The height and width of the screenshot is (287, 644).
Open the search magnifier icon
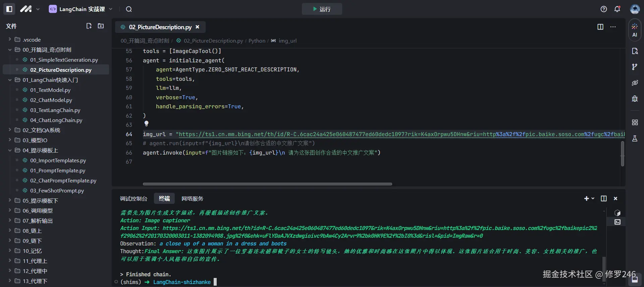point(129,9)
